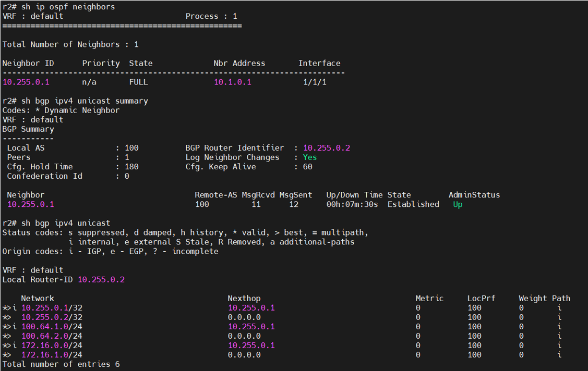Click the Nexthop column header
This screenshot has height=371, width=588.
tap(244, 299)
